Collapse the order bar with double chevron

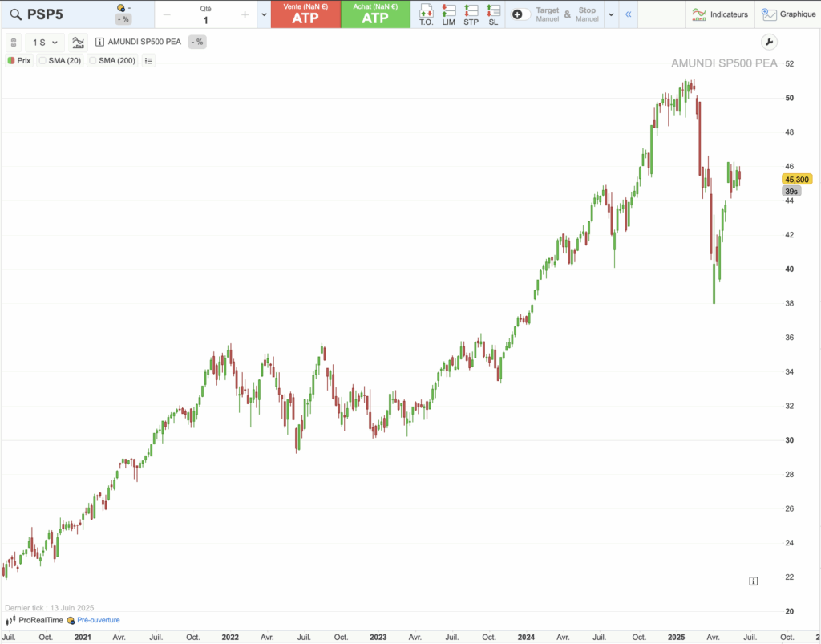[x=628, y=14]
